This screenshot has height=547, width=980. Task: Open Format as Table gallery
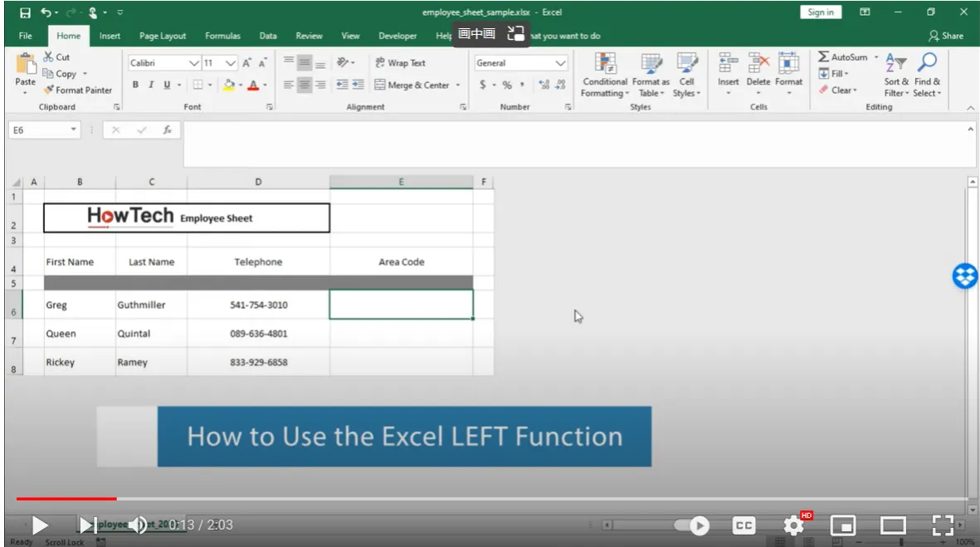click(651, 75)
